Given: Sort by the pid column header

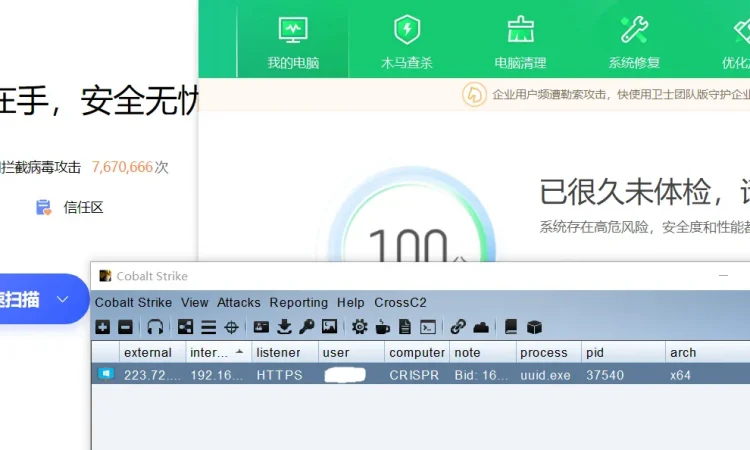Looking at the screenshot, I should pyautogui.click(x=623, y=352).
